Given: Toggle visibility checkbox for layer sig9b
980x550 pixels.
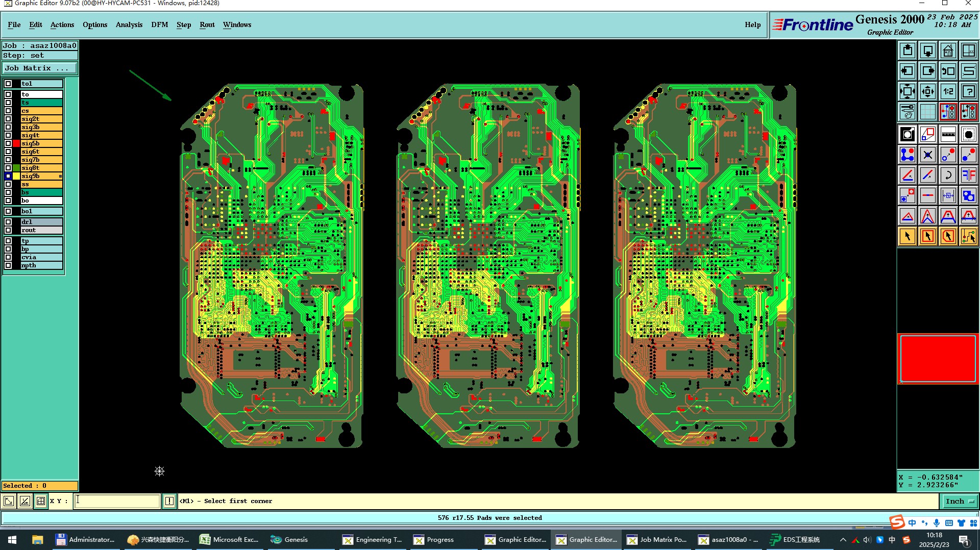Looking at the screenshot, I should click(8, 176).
